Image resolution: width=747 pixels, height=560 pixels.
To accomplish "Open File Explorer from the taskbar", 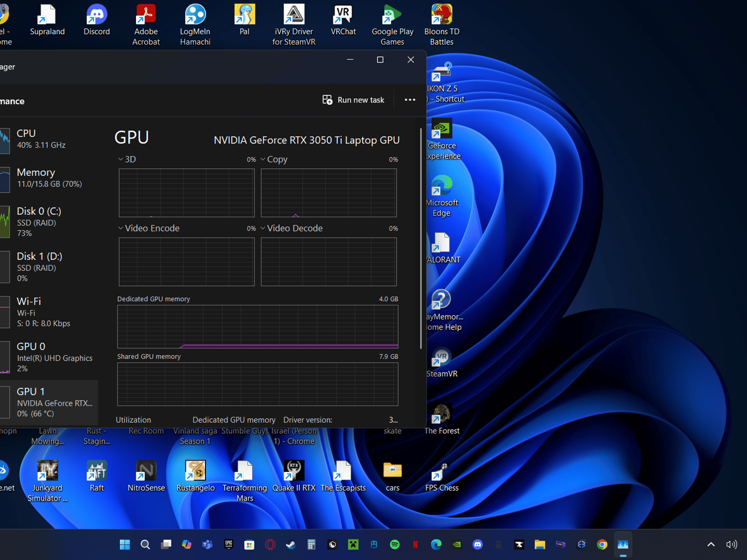I will point(540,544).
